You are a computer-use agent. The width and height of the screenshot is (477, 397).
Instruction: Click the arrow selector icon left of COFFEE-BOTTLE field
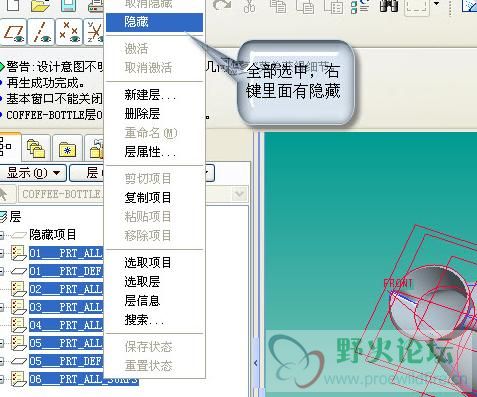[6, 194]
